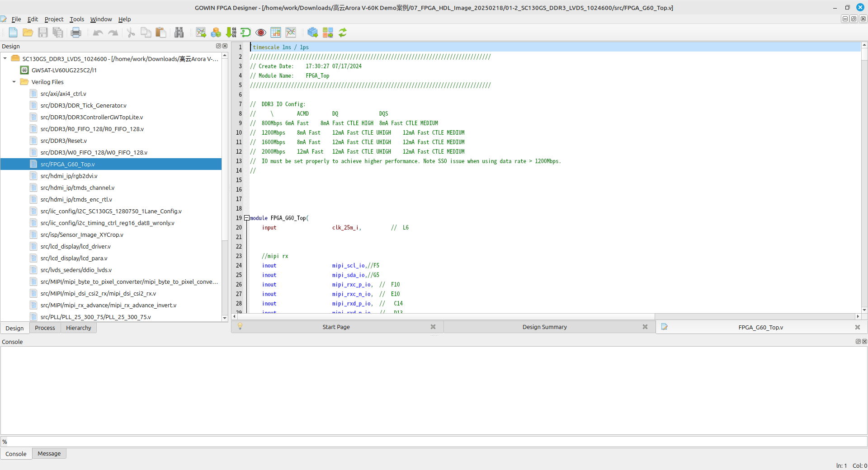Open the Gowin Analyzer Oscilloscope eye icon
Image resolution: width=868 pixels, height=470 pixels.
[261, 33]
